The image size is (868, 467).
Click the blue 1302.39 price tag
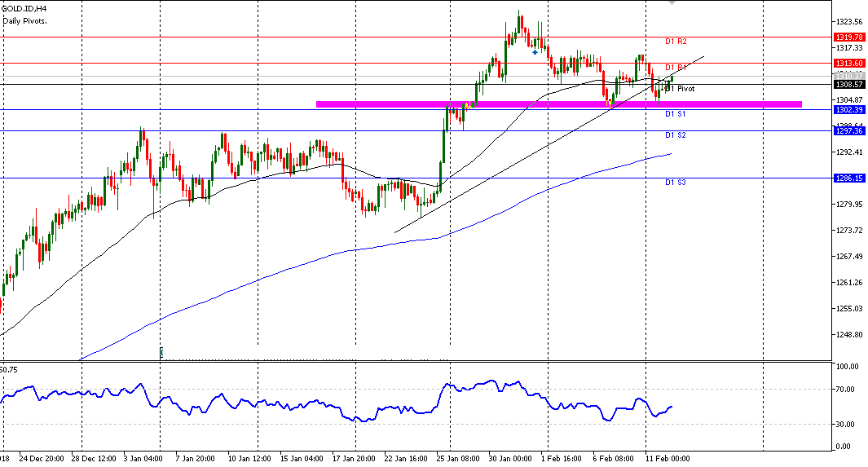[x=850, y=109]
